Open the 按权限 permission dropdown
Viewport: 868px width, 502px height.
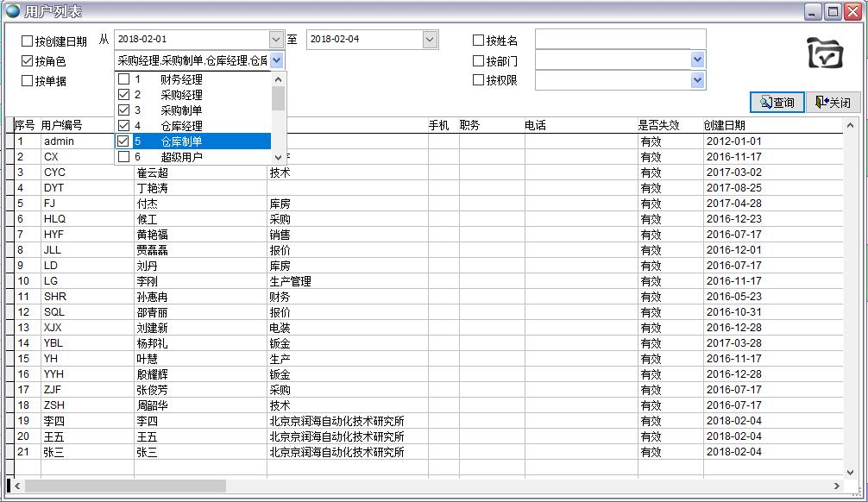(697, 80)
